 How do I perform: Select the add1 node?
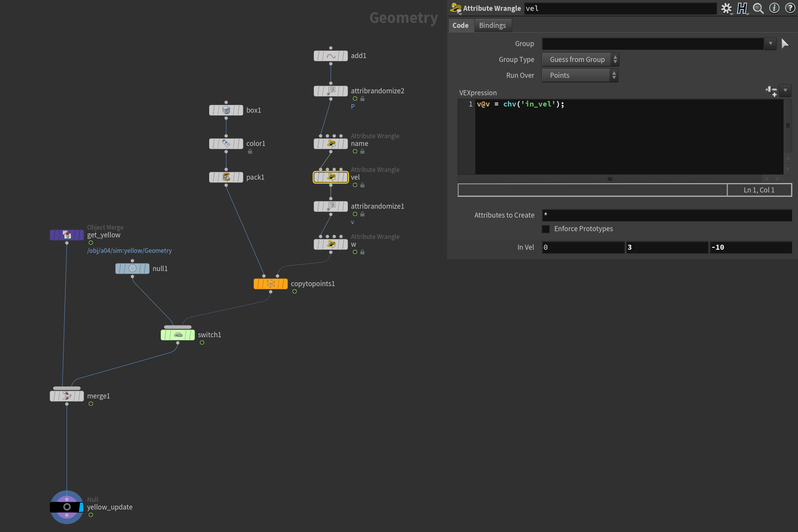(330, 56)
